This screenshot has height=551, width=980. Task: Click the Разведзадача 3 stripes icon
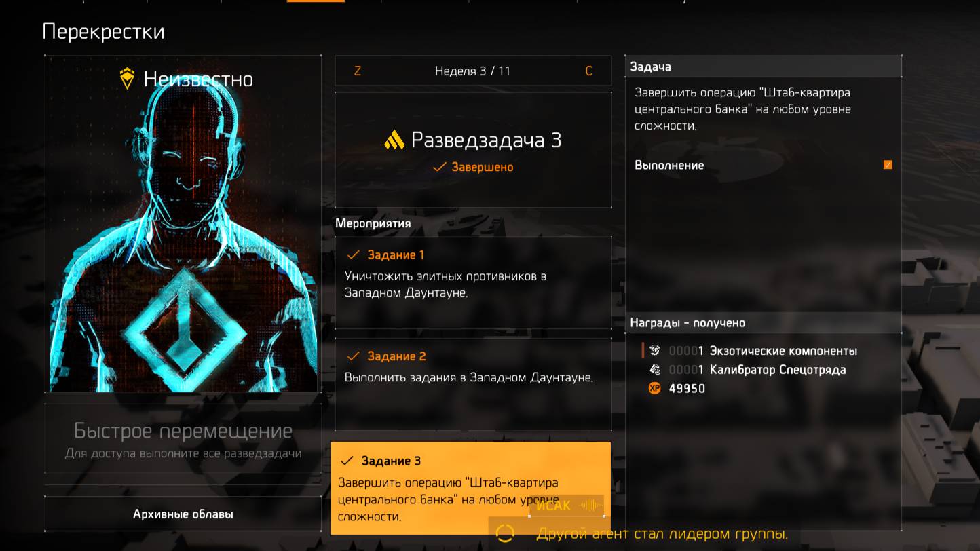coord(394,140)
